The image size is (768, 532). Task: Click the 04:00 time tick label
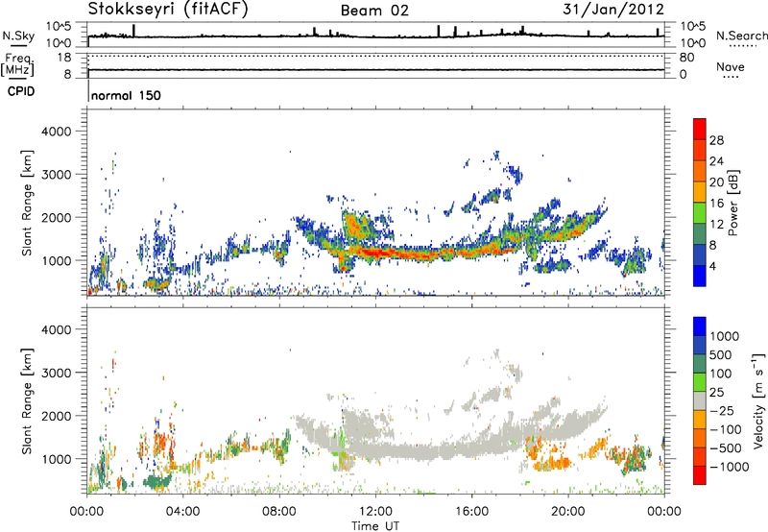[x=182, y=512]
